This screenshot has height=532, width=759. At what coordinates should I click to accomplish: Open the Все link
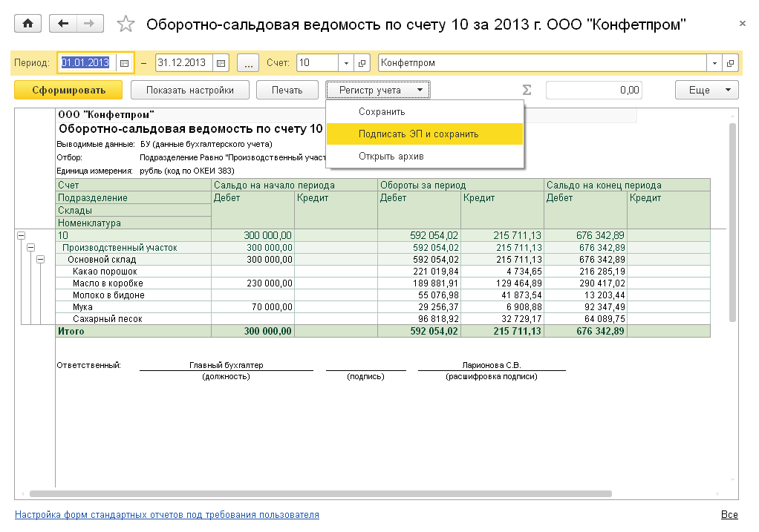tap(729, 515)
